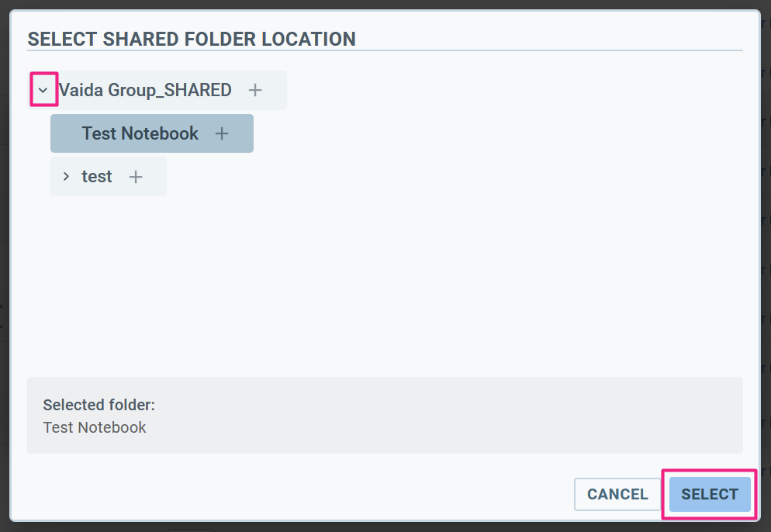Image resolution: width=771 pixels, height=532 pixels.
Task: Click blank space right of Test Notebook row
Action: [x=465, y=133]
